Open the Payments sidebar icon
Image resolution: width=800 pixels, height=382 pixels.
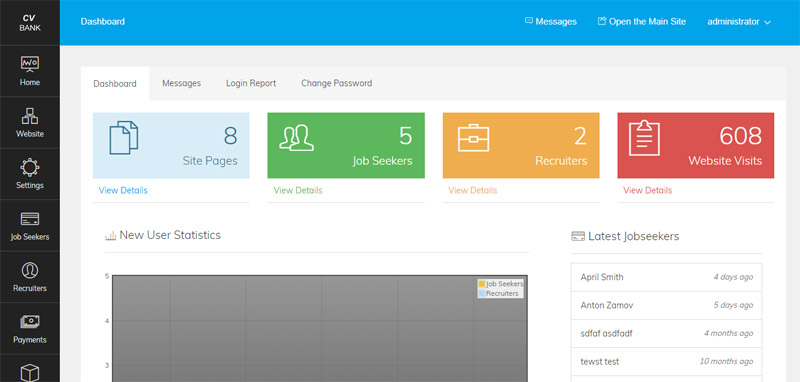(30, 322)
